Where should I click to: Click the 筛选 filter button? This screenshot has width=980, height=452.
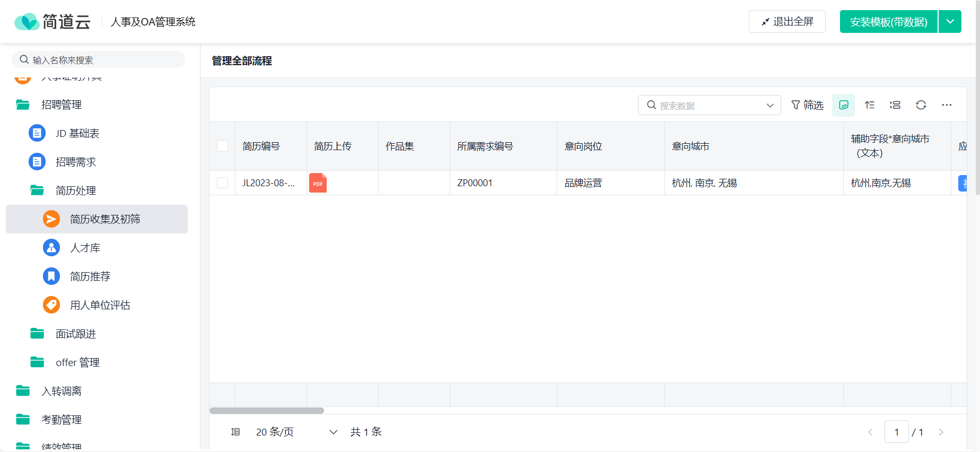[807, 105]
